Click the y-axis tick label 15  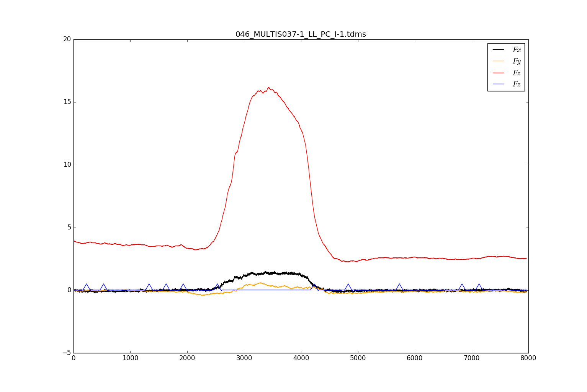(x=67, y=102)
